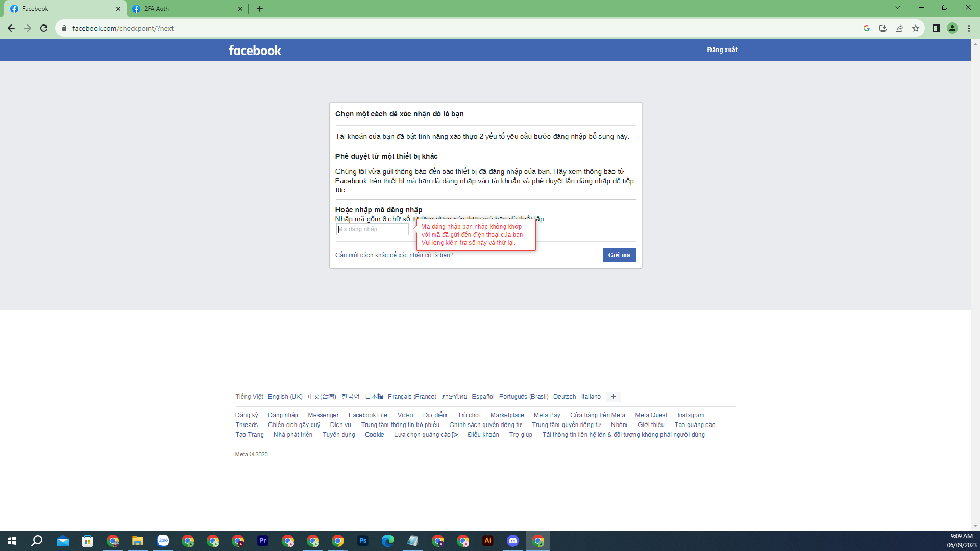The image size is (980, 551).
Task: Show more languages with plus button
Action: (x=614, y=397)
